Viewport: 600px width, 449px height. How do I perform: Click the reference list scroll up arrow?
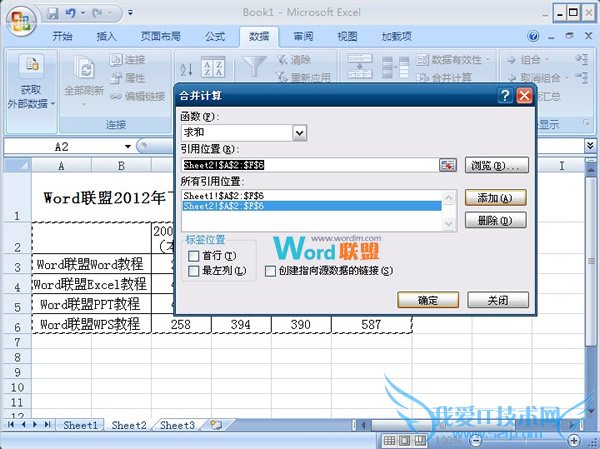(x=448, y=198)
